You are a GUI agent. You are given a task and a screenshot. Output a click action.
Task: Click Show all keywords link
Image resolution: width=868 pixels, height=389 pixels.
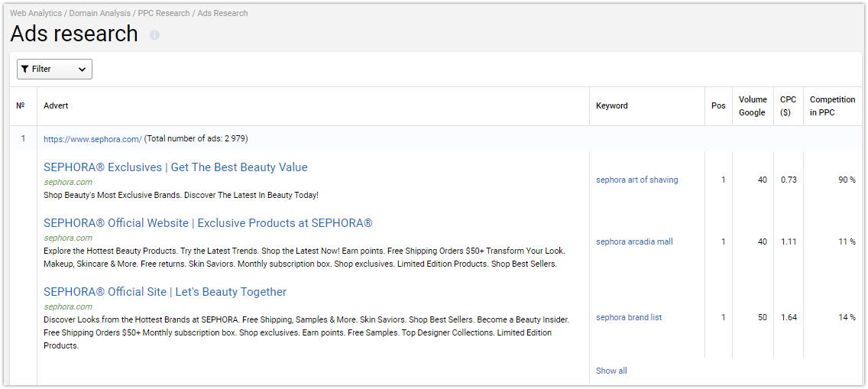coord(612,371)
